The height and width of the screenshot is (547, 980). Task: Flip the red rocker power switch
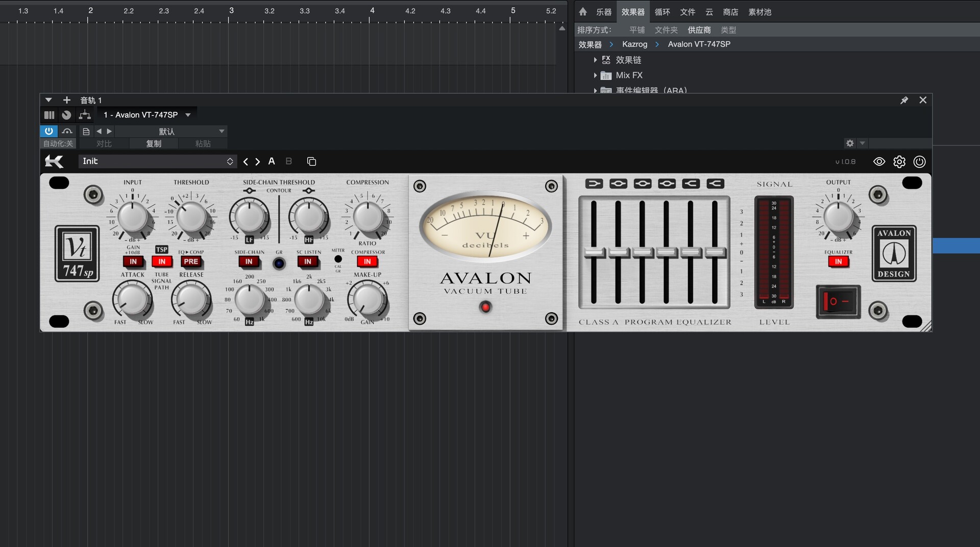(x=838, y=302)
